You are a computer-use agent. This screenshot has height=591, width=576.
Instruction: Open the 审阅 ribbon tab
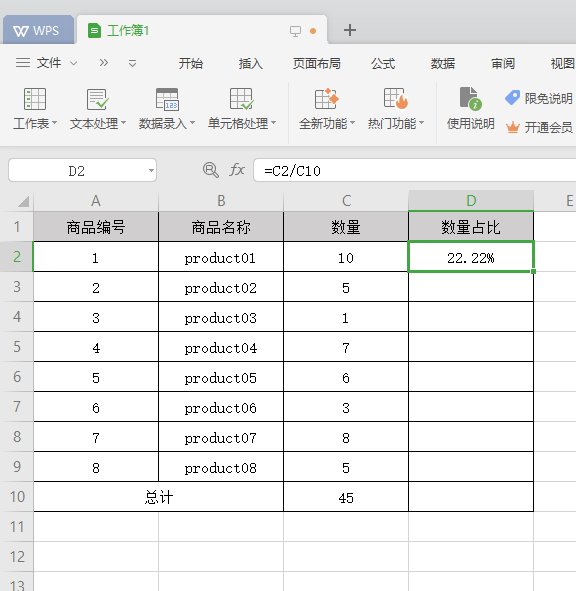(503, 63)
